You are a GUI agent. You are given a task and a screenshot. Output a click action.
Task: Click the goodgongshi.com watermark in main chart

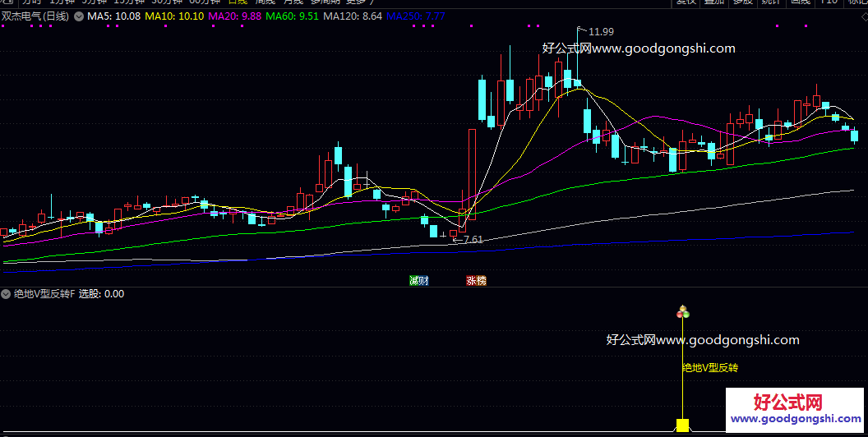point(639,48)
